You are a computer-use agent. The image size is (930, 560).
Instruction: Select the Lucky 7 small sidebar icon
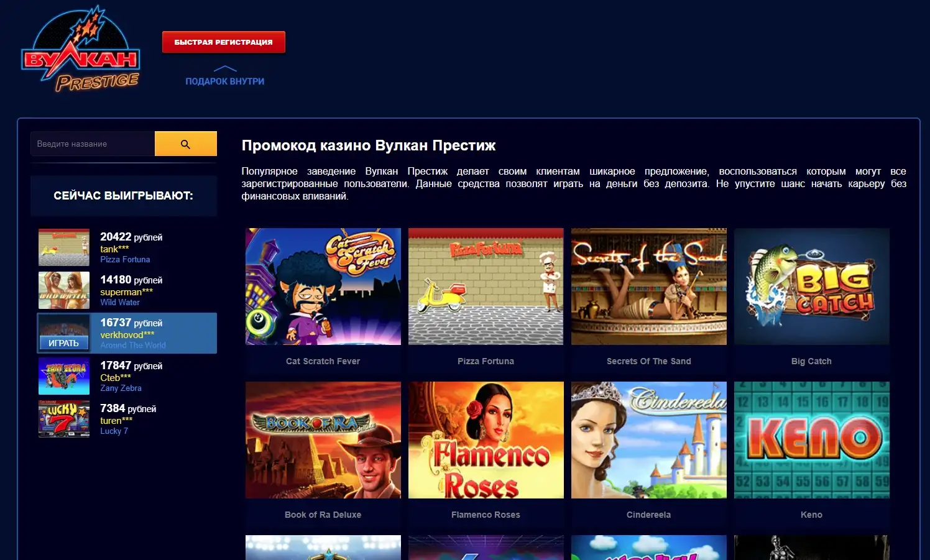pyautogui.click(x=64, y=419)
